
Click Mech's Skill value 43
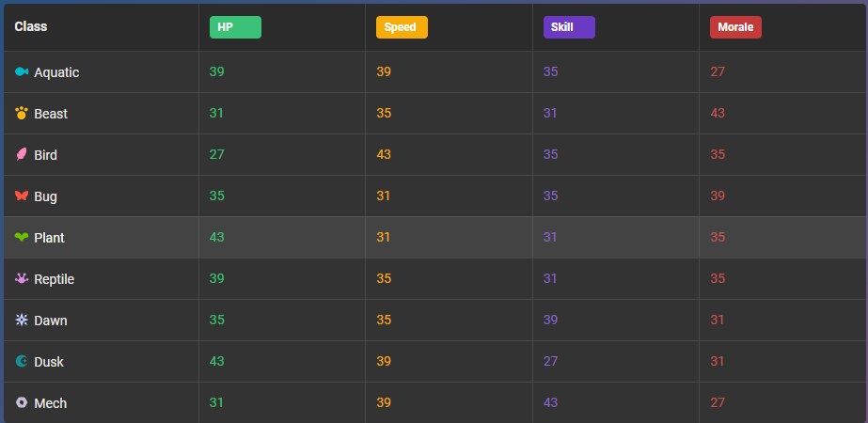(551, 402)
